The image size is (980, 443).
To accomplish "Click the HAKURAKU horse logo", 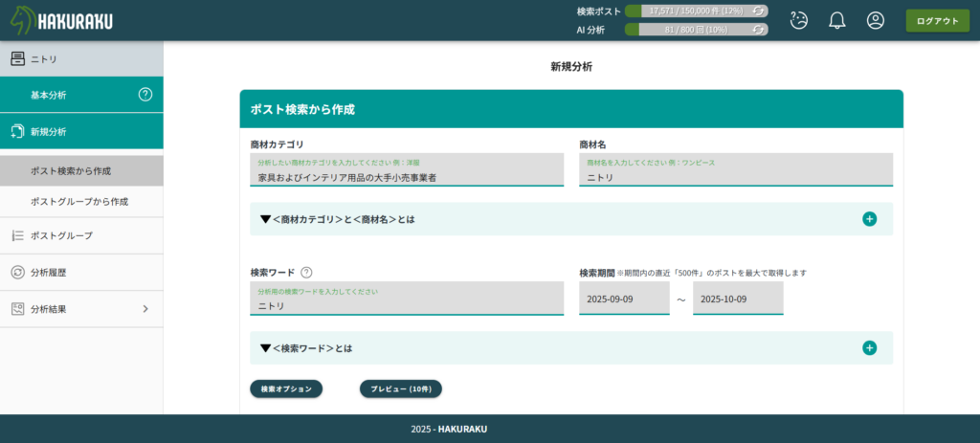I will click(x=61, y=20).
